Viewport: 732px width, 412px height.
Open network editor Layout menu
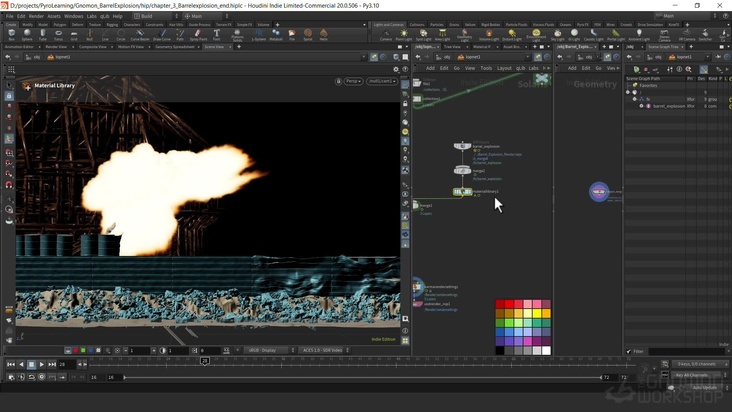[x=504, y=68]
